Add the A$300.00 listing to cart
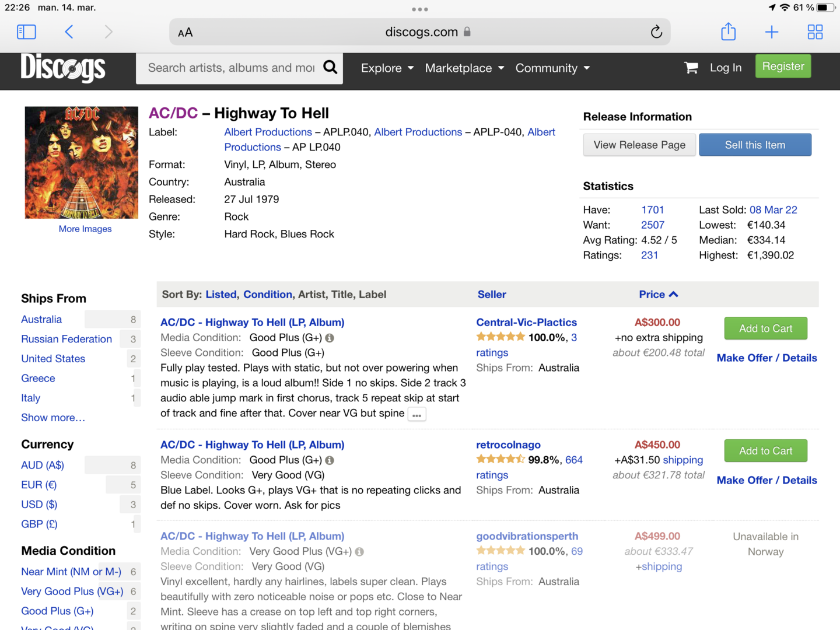 (x=766, y=328)
